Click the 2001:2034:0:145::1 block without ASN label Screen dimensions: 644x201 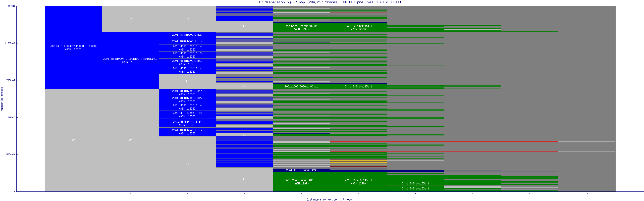[x=358, y=86]
